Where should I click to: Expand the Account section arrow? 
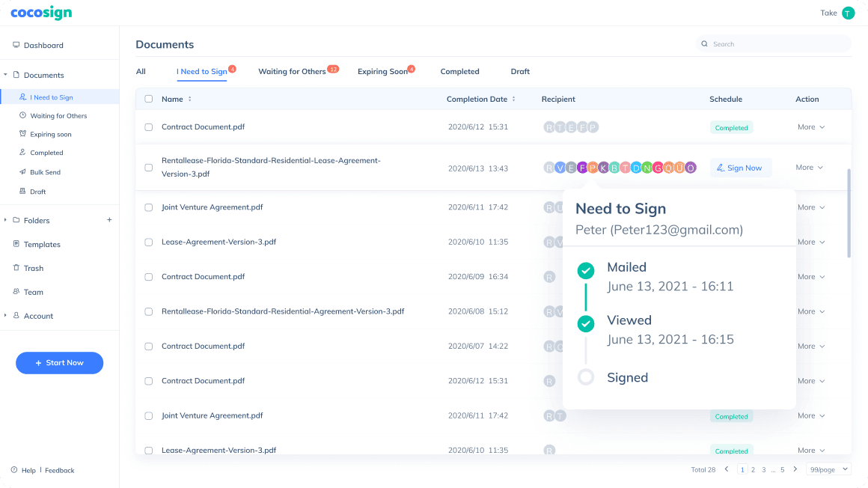point(5,316)
